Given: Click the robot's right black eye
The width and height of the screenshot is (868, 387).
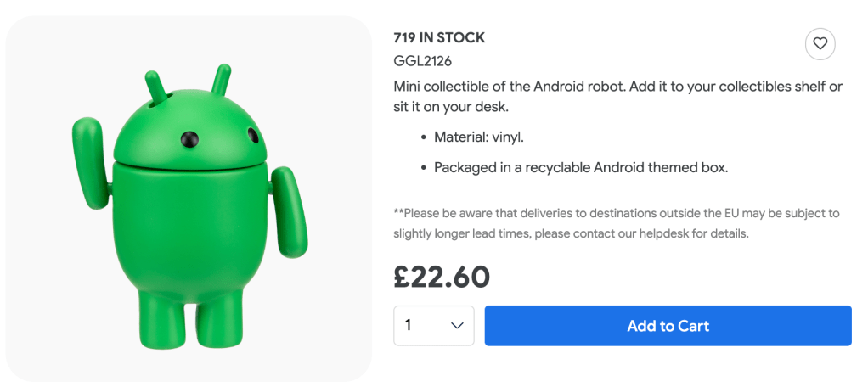Looking at the screenshot, I should tap(252, 133).
